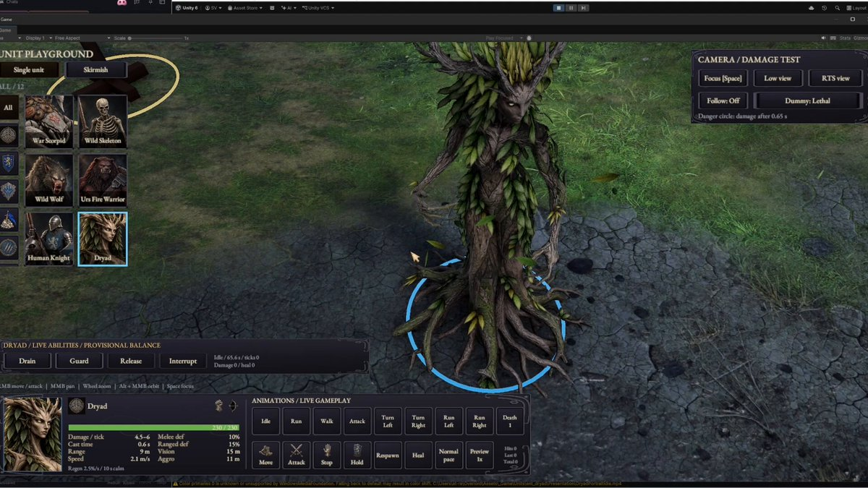Issue the Hold command shield icon
Screen dimensions: 868x488
pyautogui.click(x=357, y=455)
